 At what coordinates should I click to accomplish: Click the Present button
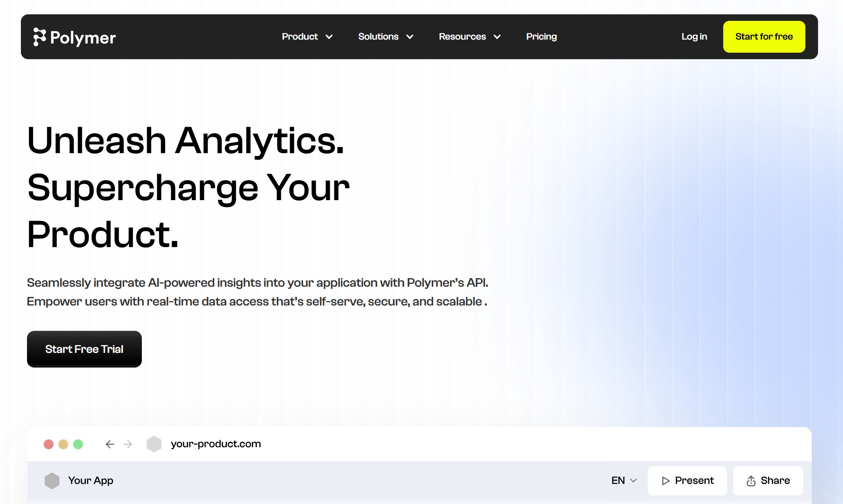(x=687, y=481)
